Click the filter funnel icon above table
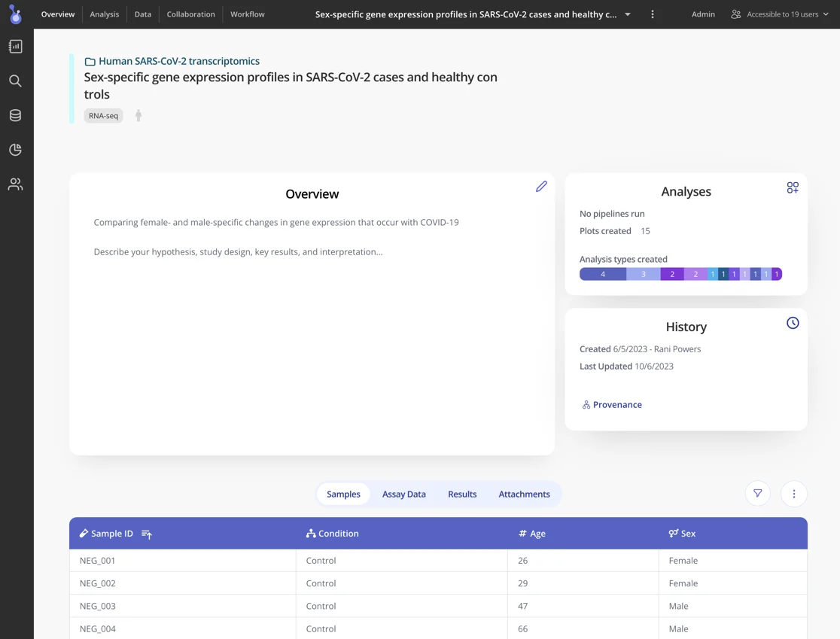The height and width of the screenshot is (639, 840). (x=757, y=494)
